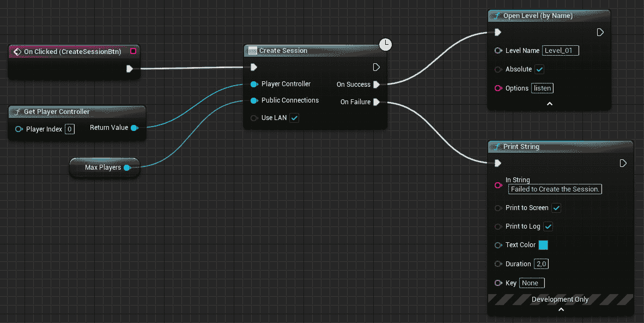Open the Text Color swatch picker
Screen dimensions: 644x323
(x=543, y=245)
